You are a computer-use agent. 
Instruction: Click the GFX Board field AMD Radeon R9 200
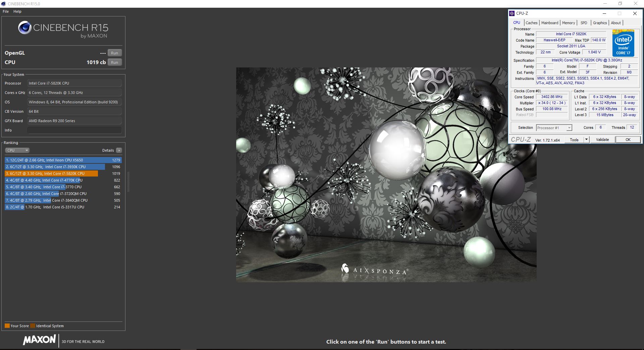point(74,121)
